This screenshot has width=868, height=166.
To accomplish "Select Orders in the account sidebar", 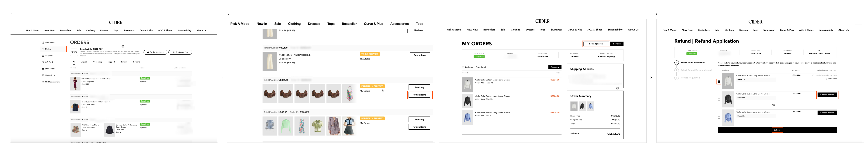I will 53,49.
